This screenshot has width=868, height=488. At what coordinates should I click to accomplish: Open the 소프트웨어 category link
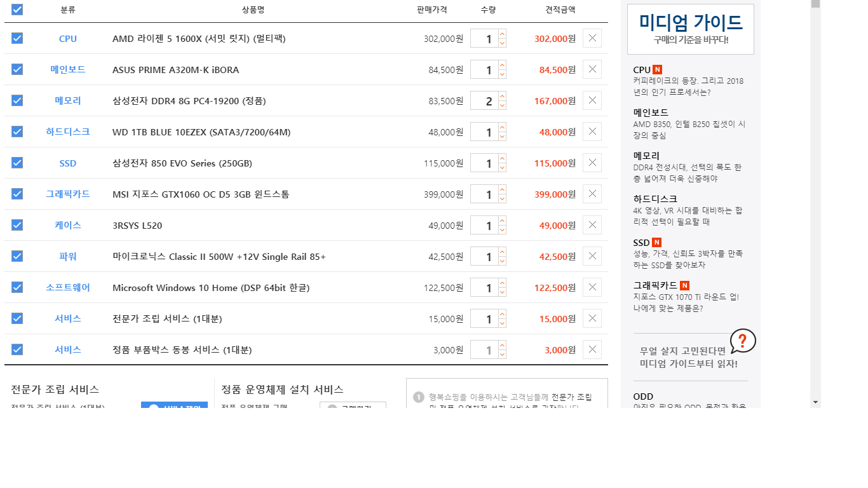tap(68, 287)
